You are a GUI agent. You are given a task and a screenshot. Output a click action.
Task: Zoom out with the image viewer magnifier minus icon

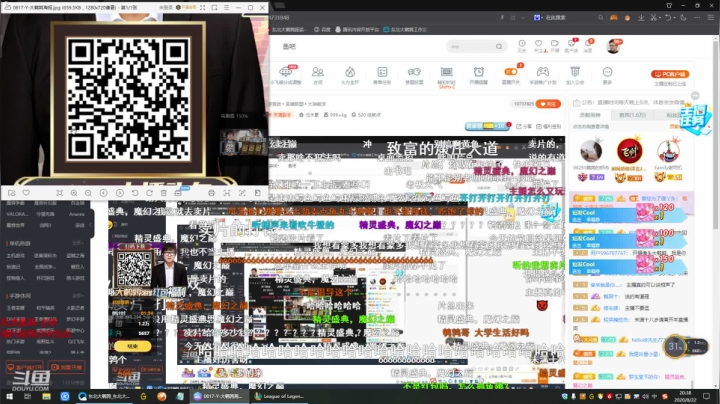(88, 193)
